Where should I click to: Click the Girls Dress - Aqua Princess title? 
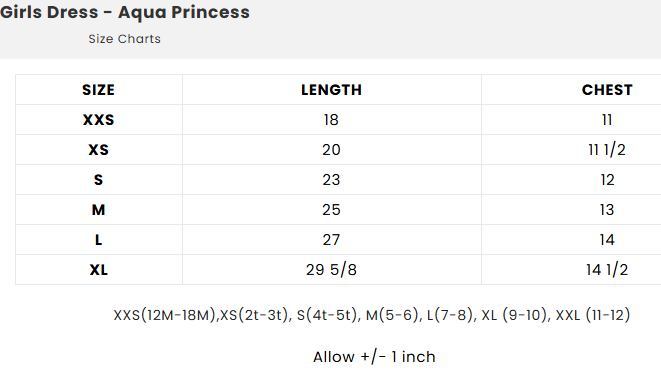125,13
